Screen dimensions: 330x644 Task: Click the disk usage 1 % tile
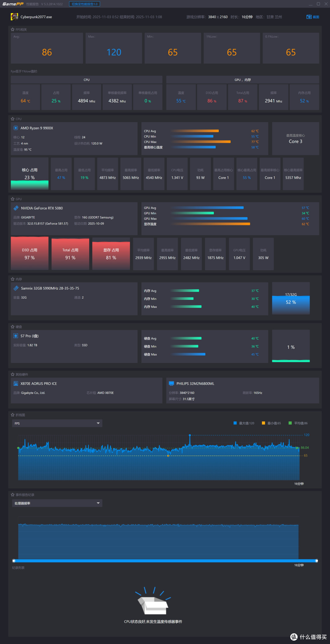click(x=291, y=346)
